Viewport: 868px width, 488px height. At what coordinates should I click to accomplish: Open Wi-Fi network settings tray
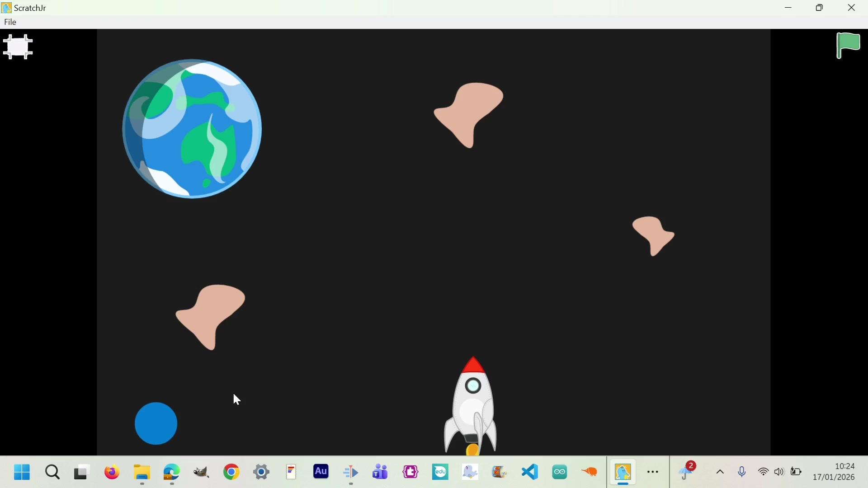(764, 473)
